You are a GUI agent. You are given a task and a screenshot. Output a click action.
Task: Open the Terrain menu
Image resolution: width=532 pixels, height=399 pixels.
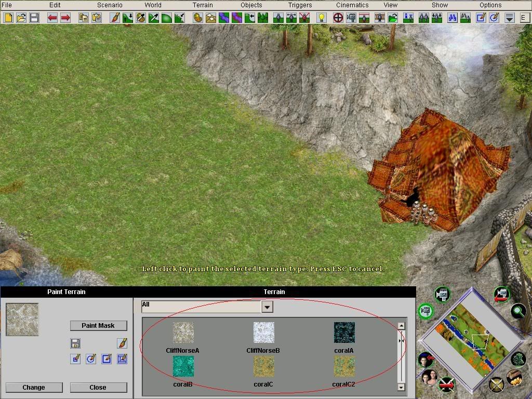tap(203, 5)
